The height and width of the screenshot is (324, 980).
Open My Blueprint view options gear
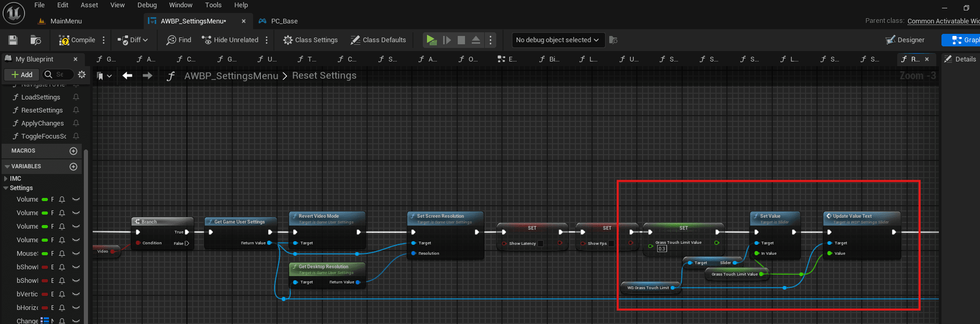click(82, 74)
